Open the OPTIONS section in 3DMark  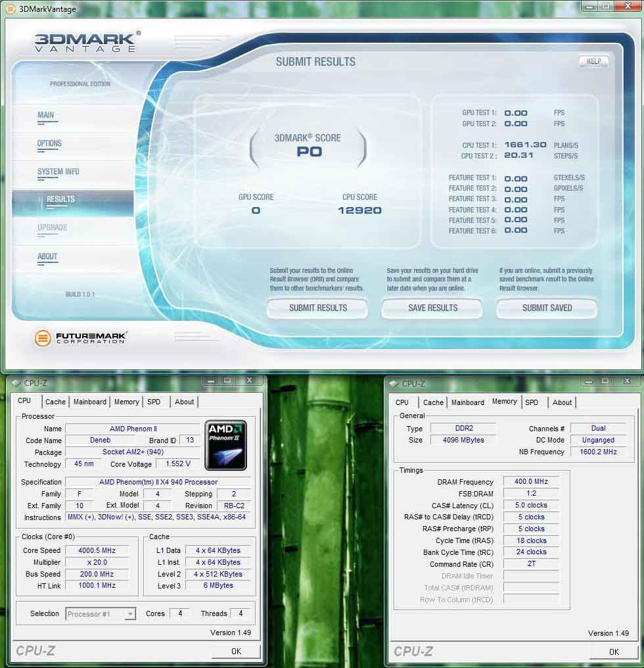coord(49,143)
